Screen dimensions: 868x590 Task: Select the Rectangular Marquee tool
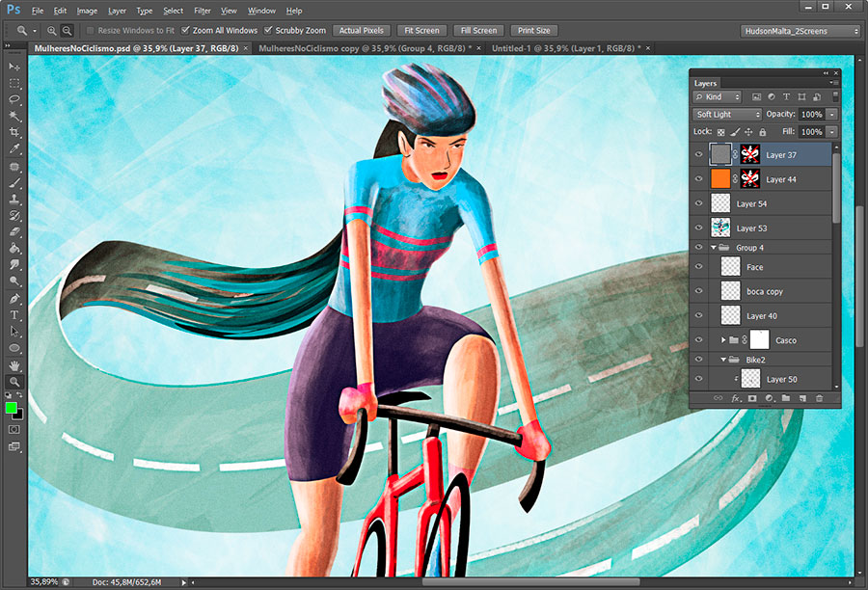pos(14,84)
